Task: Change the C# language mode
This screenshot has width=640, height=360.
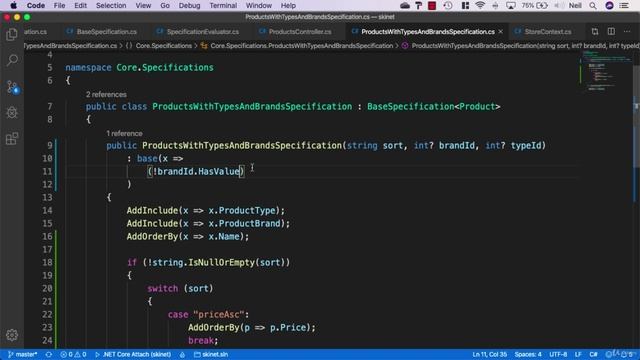Action: pyautogui.click(x=593, y=354)
